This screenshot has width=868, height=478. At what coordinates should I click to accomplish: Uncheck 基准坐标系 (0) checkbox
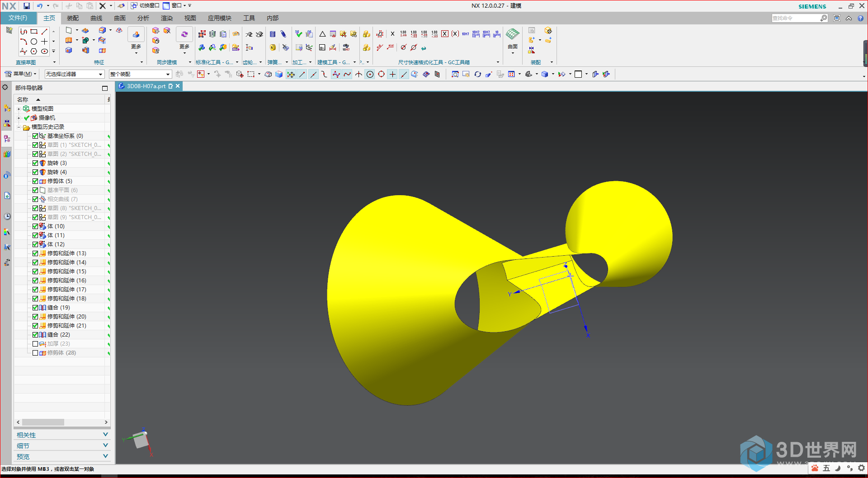tap(35, 136)
